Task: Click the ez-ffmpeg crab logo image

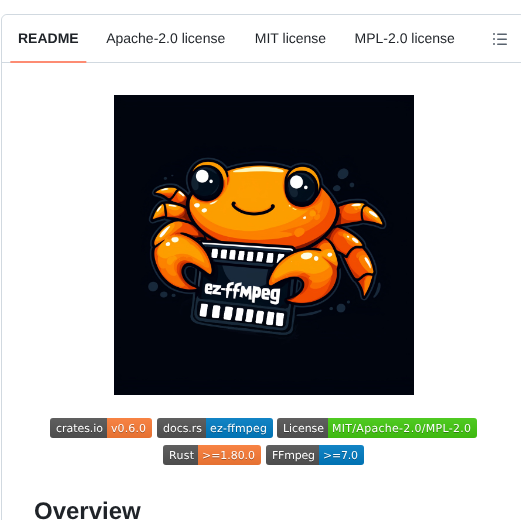Action: coord(264,245)
